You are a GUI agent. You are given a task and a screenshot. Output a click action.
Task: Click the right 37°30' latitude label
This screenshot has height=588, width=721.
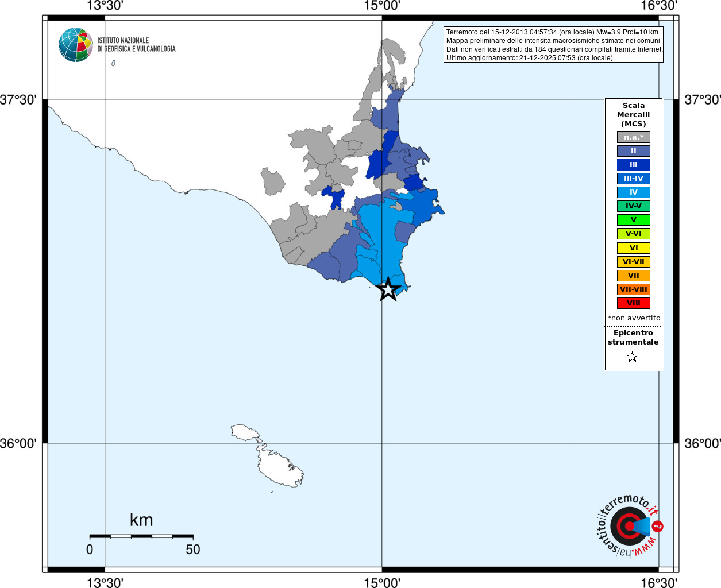coord(703,100)
